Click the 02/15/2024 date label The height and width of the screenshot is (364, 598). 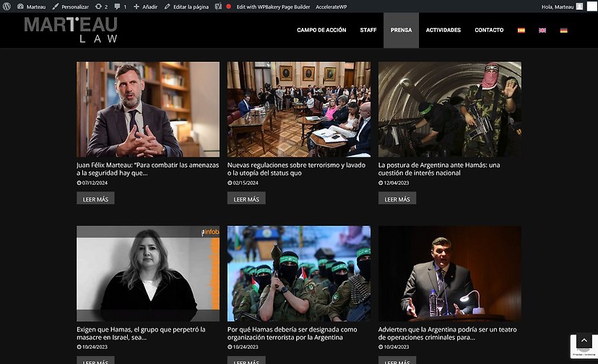pos(243,183)
